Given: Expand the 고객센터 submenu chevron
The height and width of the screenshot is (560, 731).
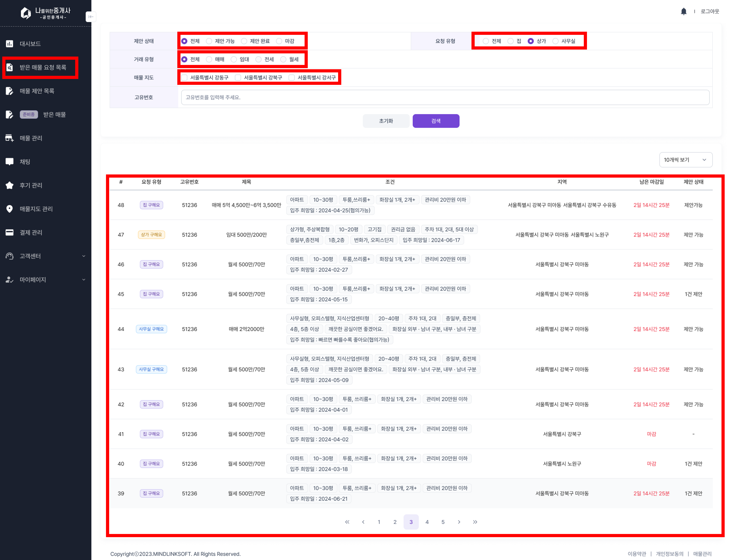Looking at the screenshot, I should [84, 256].
